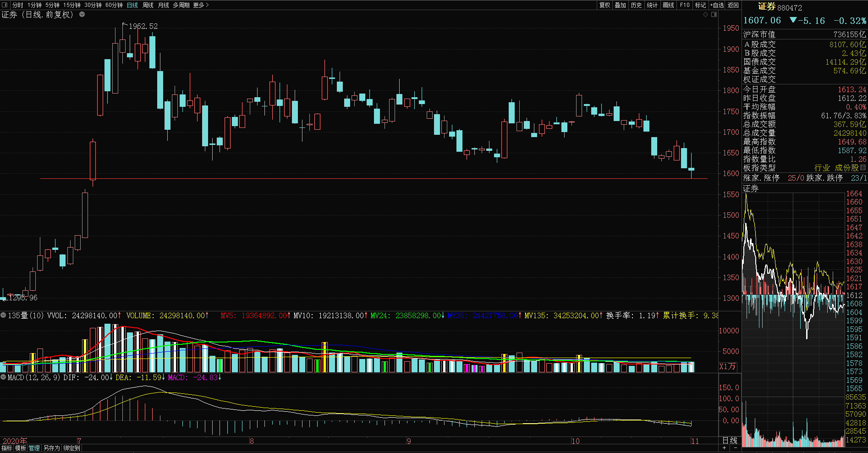Screen dimensions: 868x453
Task: Switch to 月线 monthly chart
Action: point(164,5)
